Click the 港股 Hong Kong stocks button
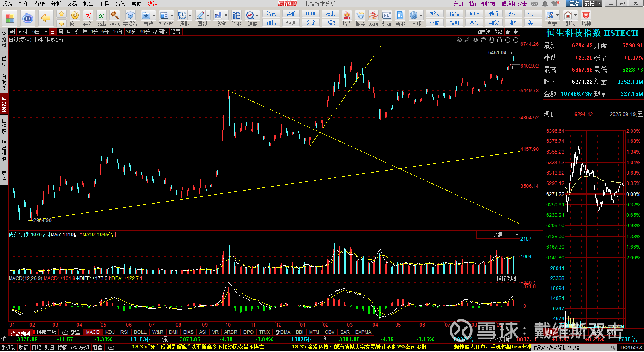Screen dimensions: 644x352 point(533,14)
